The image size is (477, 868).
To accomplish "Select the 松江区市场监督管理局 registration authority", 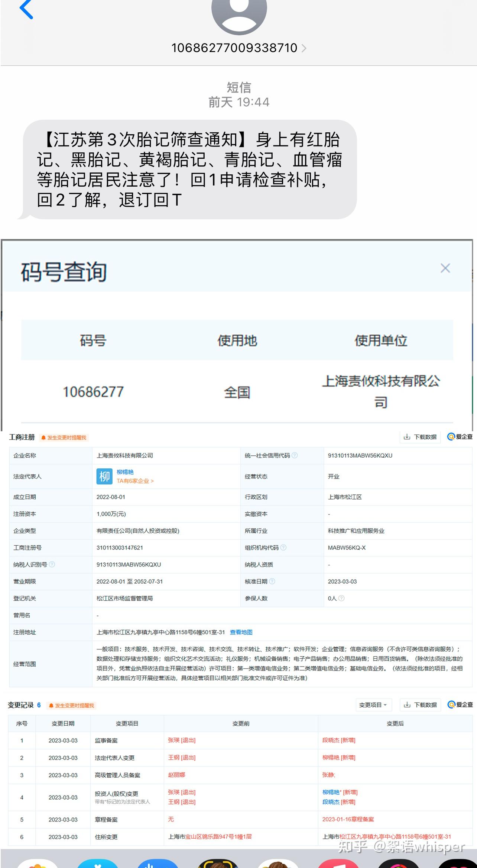I will [124, 598].
